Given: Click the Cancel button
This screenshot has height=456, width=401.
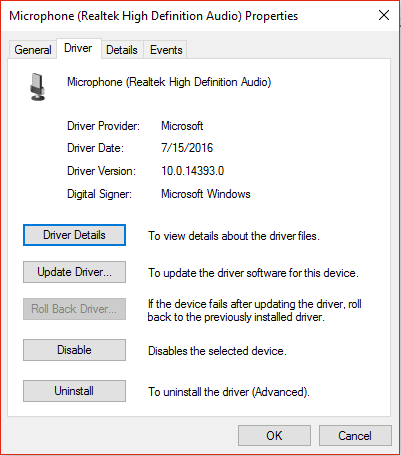Looking at the screenshot, I should [x=355, y=435].
